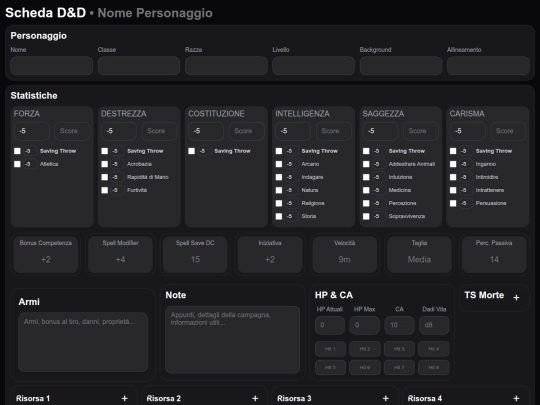This screenshot has width=540, height=405.
Task: Check the Rapidità di Mano box
Action: 105,177
